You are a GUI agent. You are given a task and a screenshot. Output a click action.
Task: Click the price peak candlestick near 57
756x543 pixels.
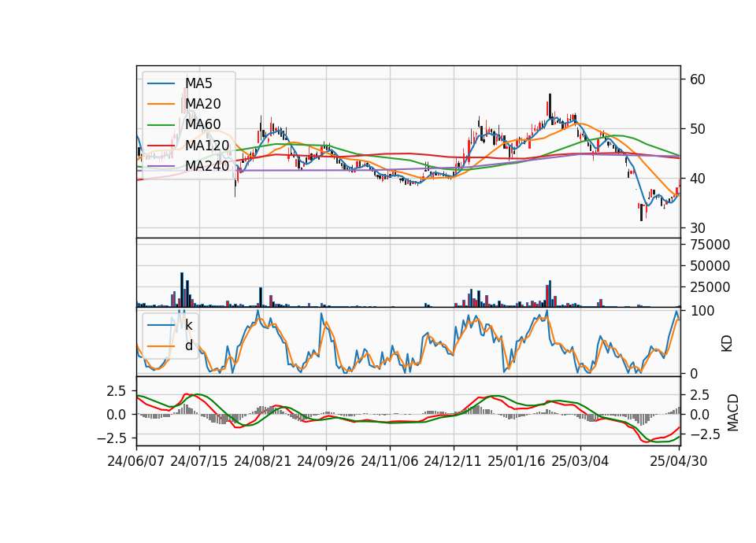pos(550,105)
